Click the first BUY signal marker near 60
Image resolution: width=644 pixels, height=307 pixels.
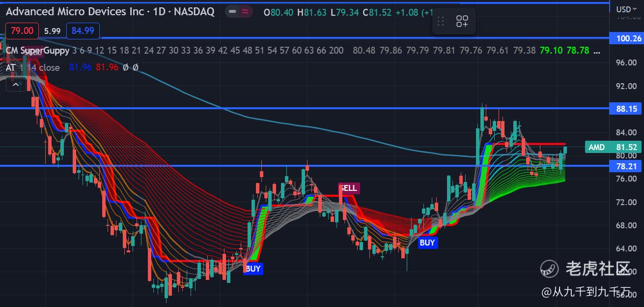point(253,269)
